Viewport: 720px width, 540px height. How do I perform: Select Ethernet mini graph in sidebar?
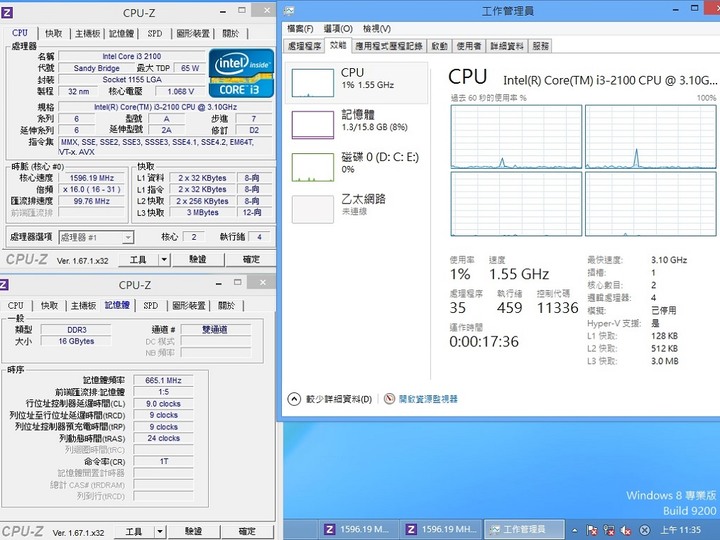click(313, 209)
